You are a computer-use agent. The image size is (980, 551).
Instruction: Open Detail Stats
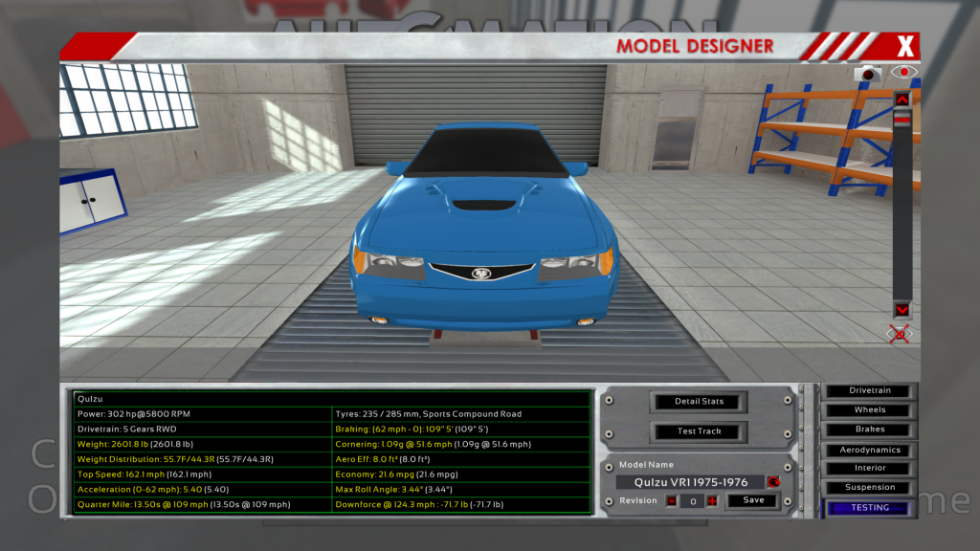pyautogui.click(x=700, y=402)
